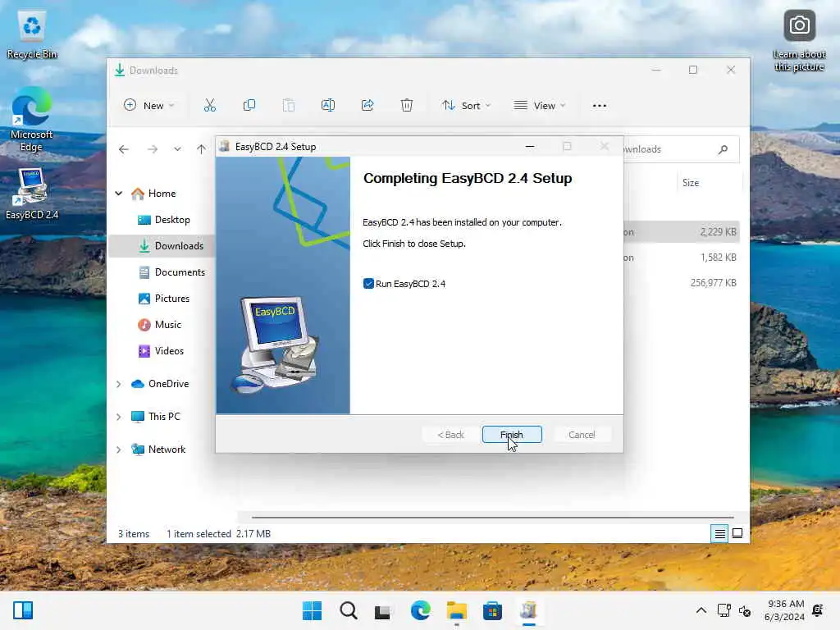Select the file row sized 1,582 KB
The image size is (840, 630).
click(x=682, y=258)
